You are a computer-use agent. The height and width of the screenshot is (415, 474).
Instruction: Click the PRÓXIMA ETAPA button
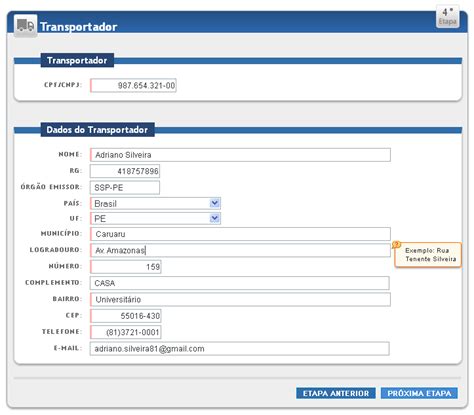[x=419, y=393]
